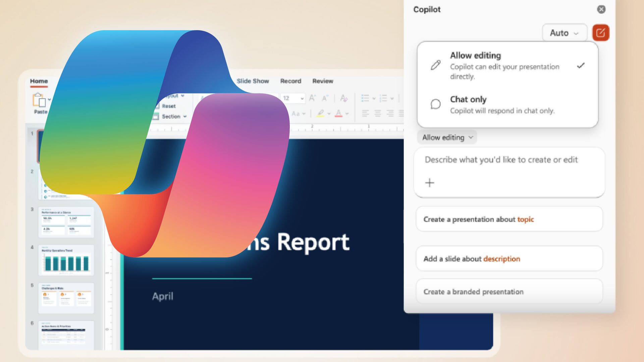The image size is (644, 362).
Task: Open the Slide Show ribbon tab
Action: point(253,81)
